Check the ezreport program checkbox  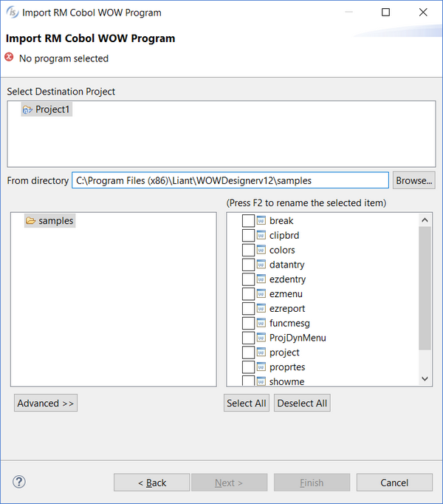pos(248,309)
